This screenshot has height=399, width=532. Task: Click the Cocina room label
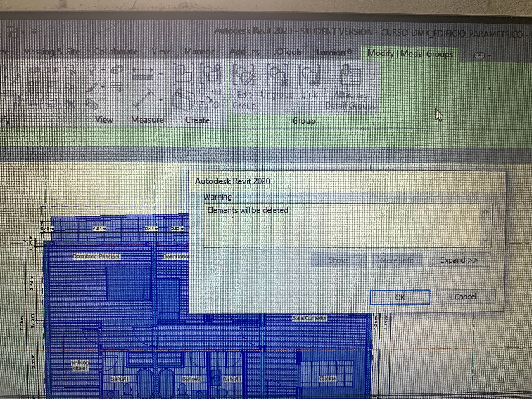328,378
